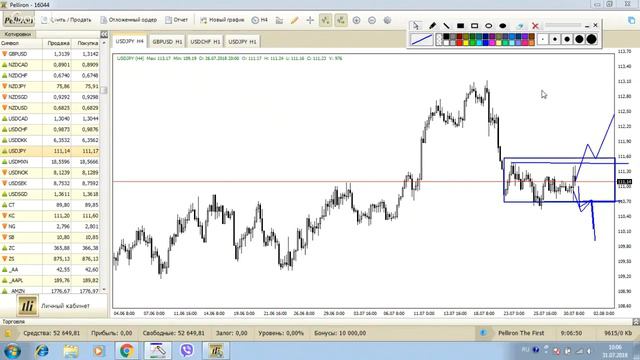
Task: Pick the magenta color swatch
Action: tap(492, 42)
